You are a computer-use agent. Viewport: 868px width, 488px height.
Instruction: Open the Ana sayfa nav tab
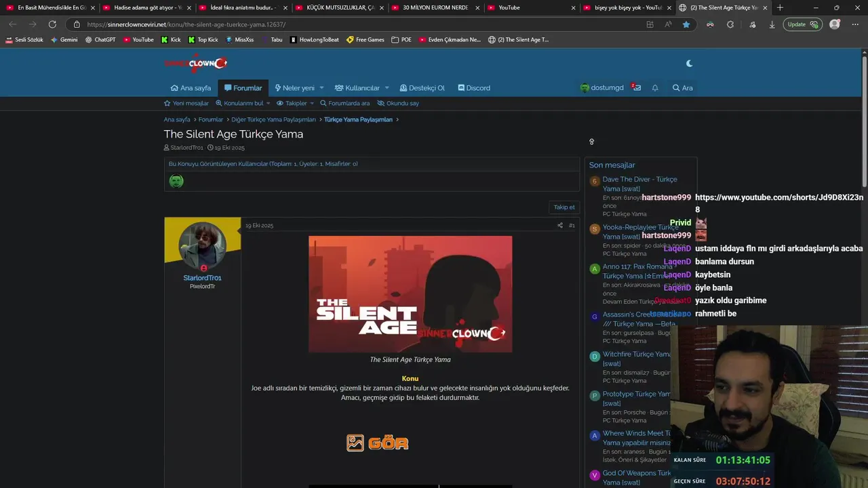[191, 88]
